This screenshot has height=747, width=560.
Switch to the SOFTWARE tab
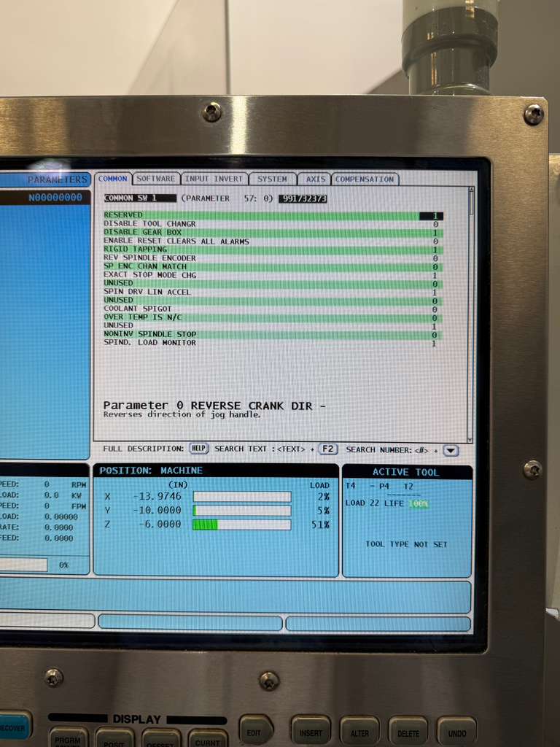[155, 179]
